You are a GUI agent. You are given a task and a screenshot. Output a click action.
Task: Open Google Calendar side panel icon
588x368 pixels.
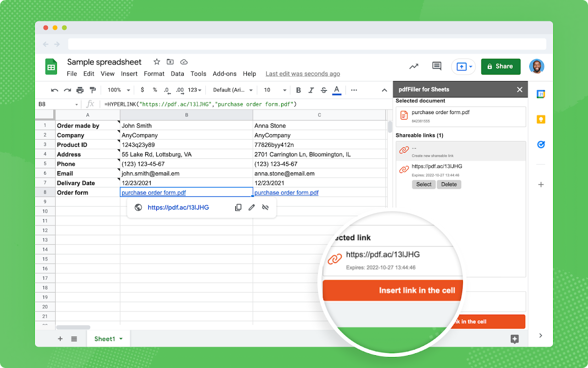point(541,94)
